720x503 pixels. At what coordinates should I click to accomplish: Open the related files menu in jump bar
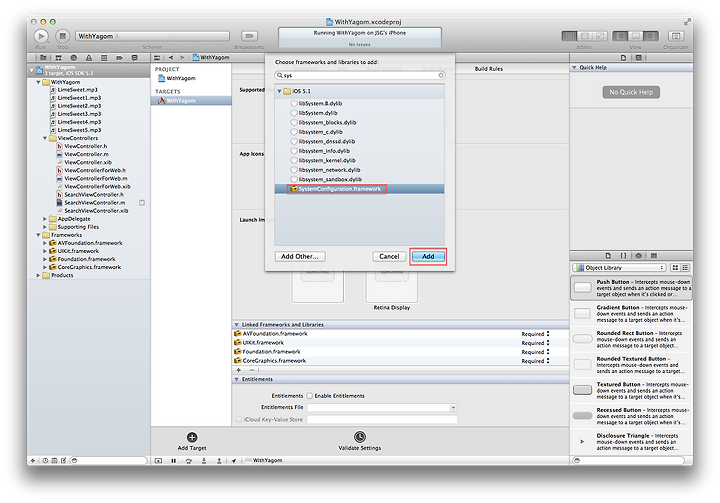coord(157,57)
